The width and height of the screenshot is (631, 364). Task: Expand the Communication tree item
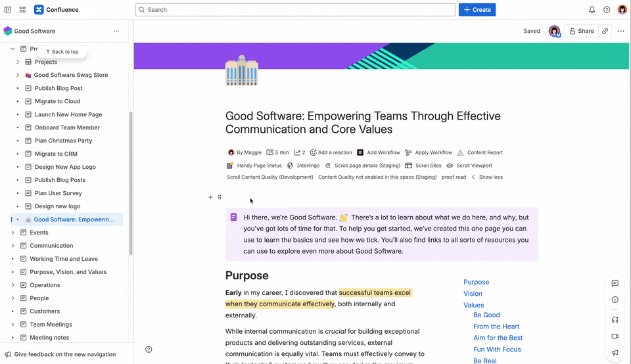point(13,246)
